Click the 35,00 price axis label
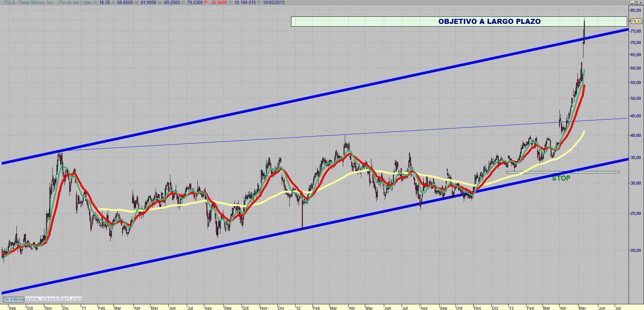 point(636,158)
